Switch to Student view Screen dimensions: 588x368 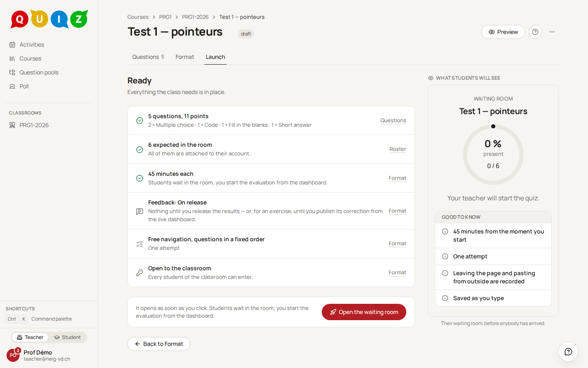pos(67,337)
